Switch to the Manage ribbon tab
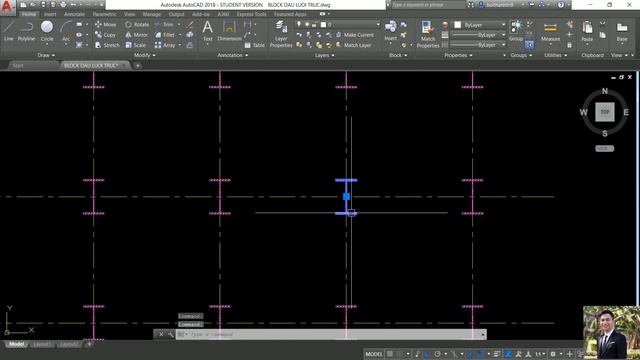Viewport: 640px width, 360px height. tap(152, 14)
